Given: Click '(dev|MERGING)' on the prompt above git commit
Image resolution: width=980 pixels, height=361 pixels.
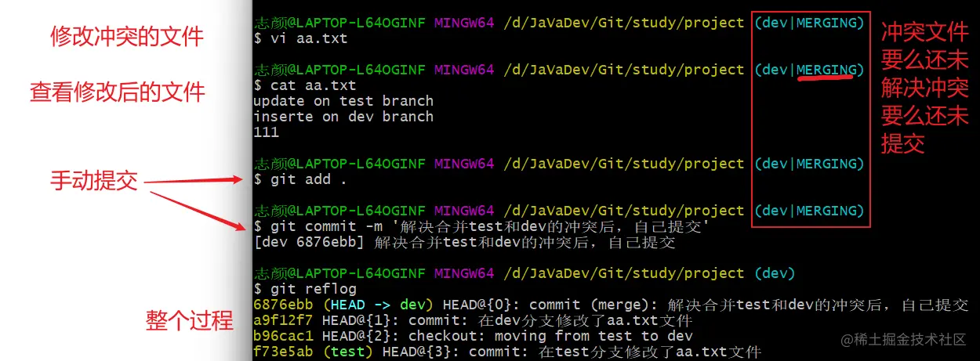Looking at the screenshot, I should coord(809,211).
